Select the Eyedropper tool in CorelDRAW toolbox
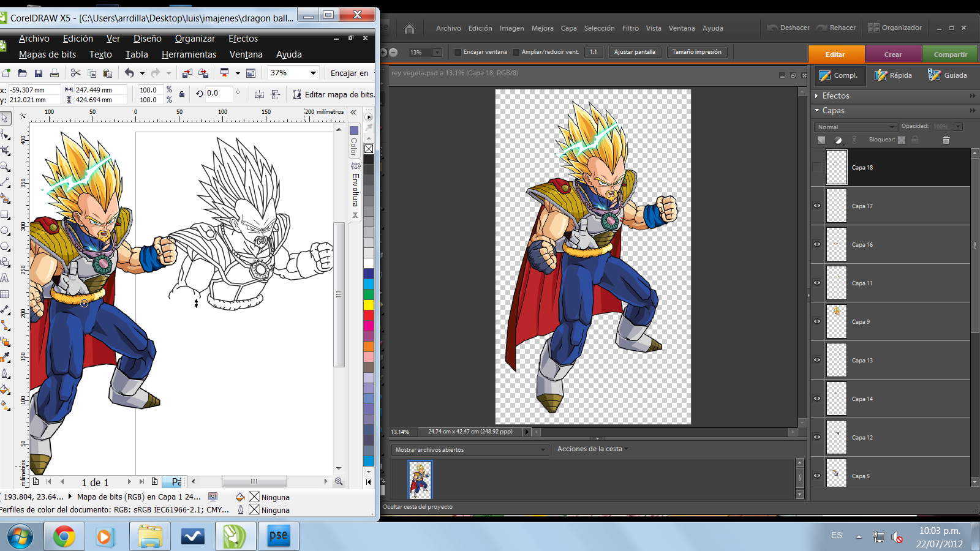 point(5,358)
